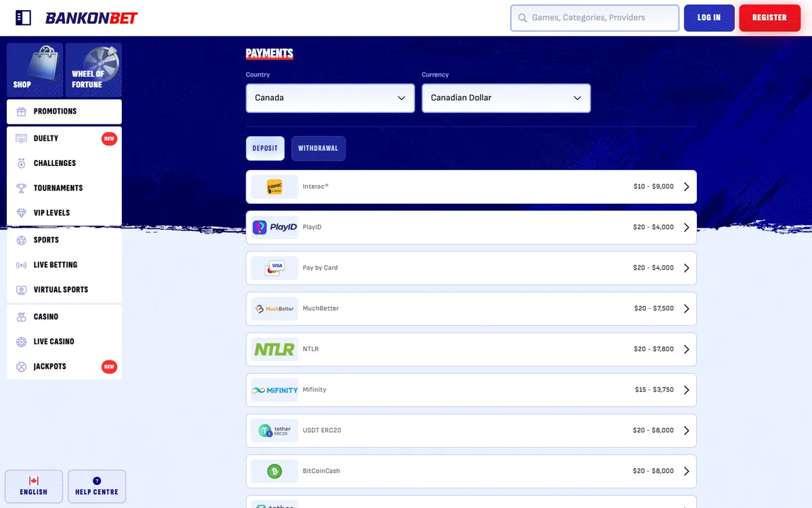The width and height of the screenshot is (812, 508).
Task: Open the Wheel of Fortune tile
Action: (93, 70)
